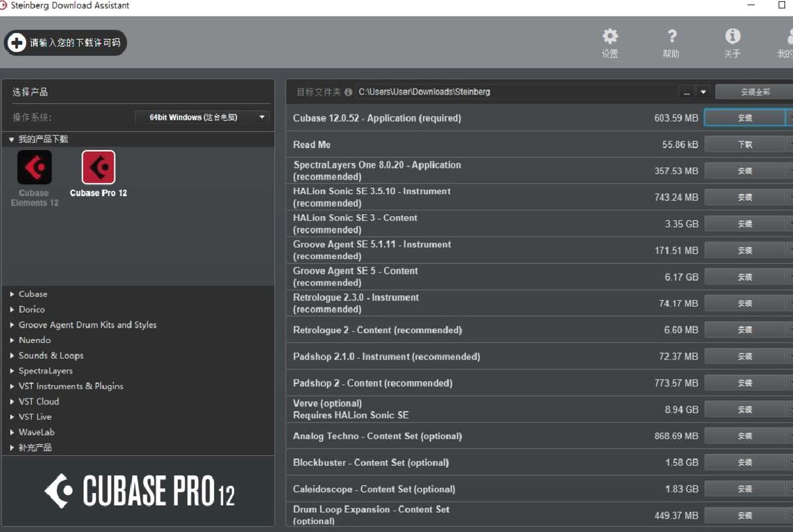This screenshot has height=532, width=793.
Task: Open the dropdown arrow beside the browse button
Action: (703, 93)
